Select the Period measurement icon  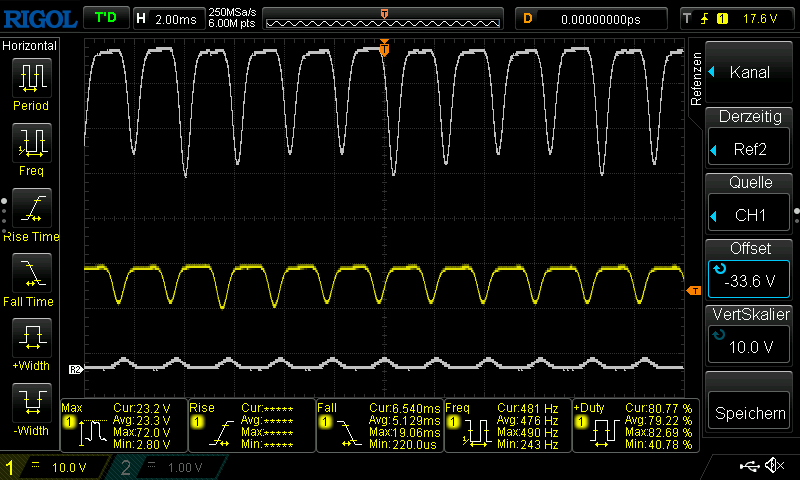[31, 77]
